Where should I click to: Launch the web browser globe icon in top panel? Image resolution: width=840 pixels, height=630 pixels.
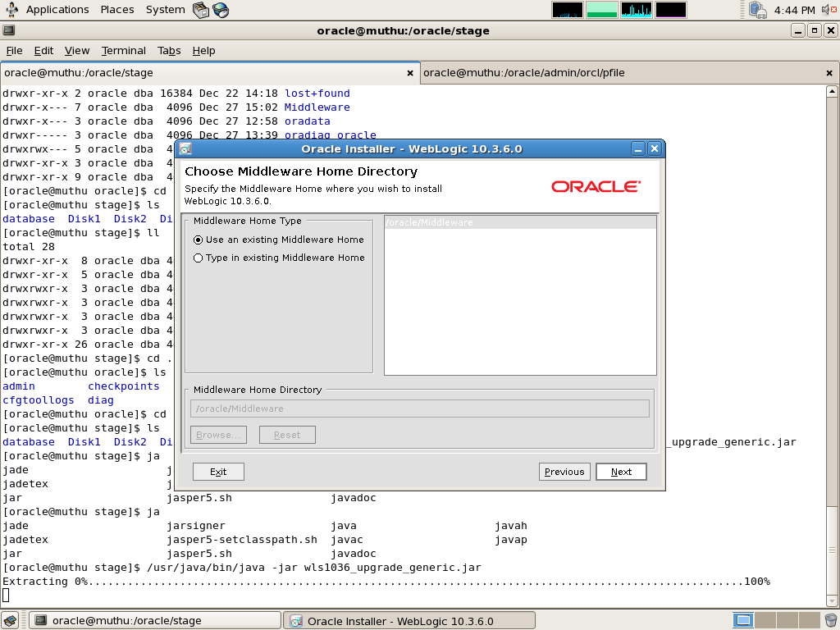[220, 10]
